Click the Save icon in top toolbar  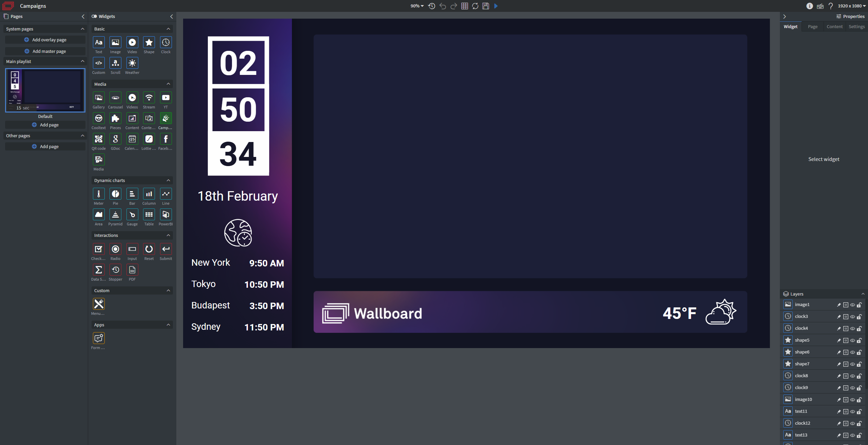[486, 6]
